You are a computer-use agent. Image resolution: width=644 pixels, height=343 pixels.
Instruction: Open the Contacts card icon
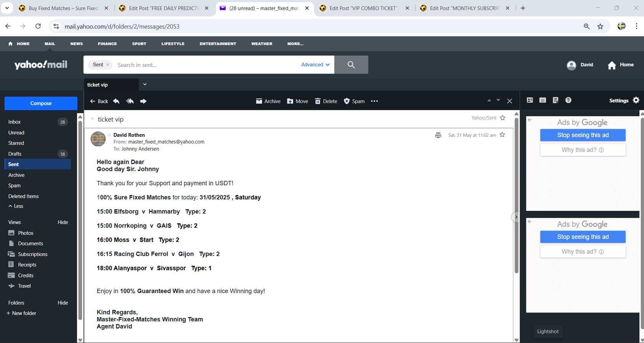coord(530,100)
